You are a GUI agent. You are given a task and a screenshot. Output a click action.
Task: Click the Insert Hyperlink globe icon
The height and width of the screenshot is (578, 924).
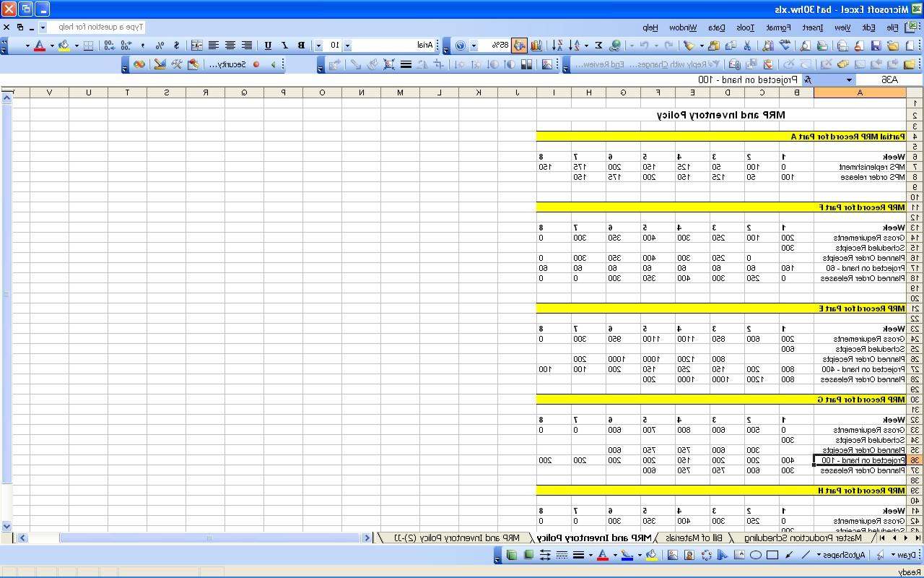614,45
